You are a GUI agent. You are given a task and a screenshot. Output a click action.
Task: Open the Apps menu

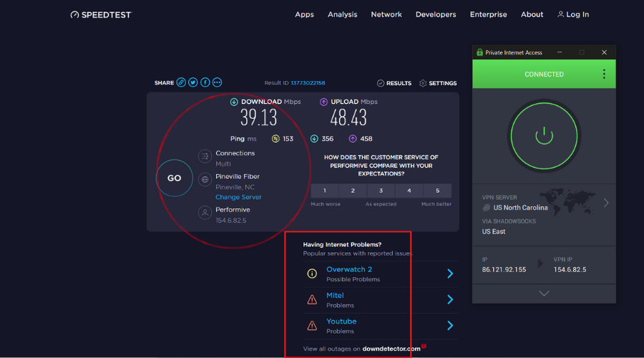click(304, 14)
